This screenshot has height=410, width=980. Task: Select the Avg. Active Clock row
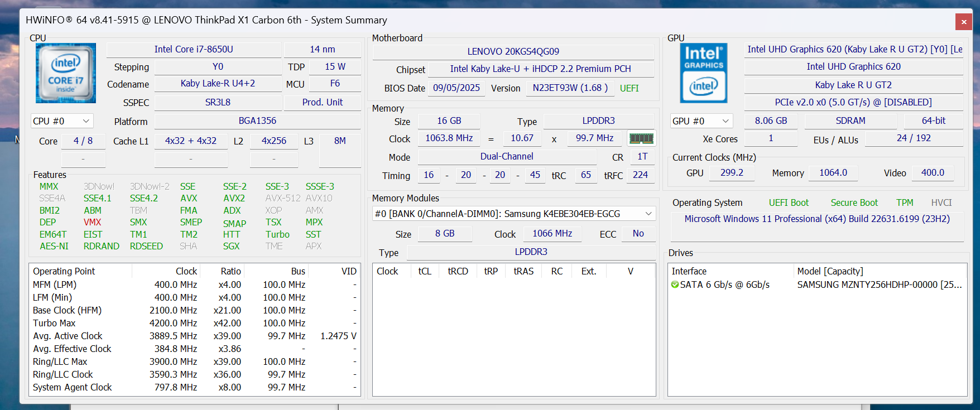pyautogui.click(x=194, y=336)
